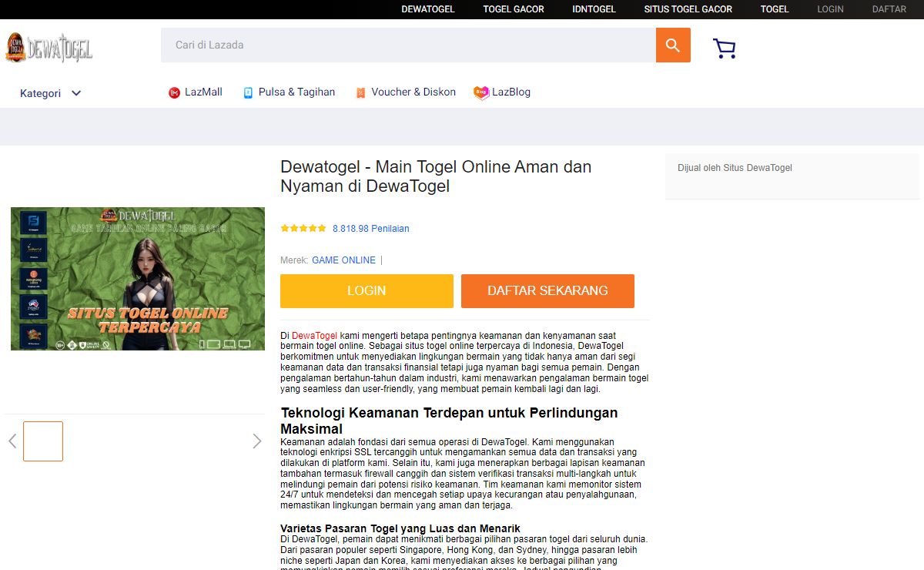Click the LazMall link
The image size is (924, 570).
click(203, 92)
